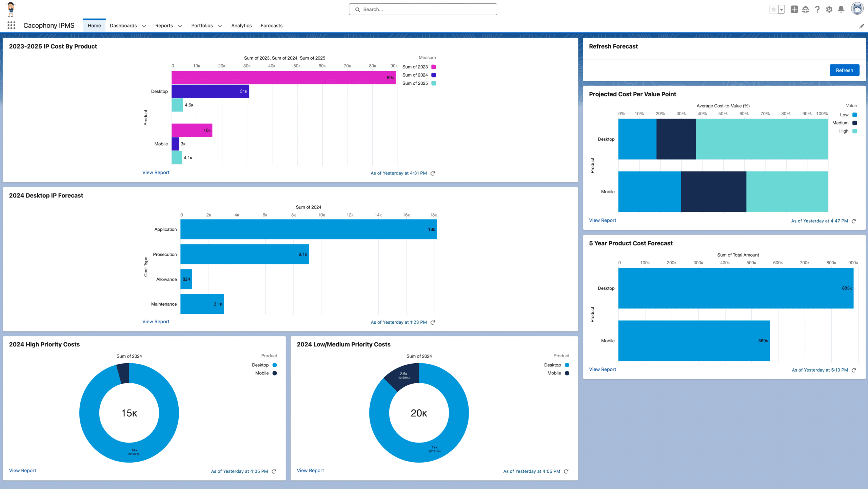Click the Desktop 31k purple bar
Image resolution: width=868 pixels, height=489 pixels.
[x=210, y=91]
